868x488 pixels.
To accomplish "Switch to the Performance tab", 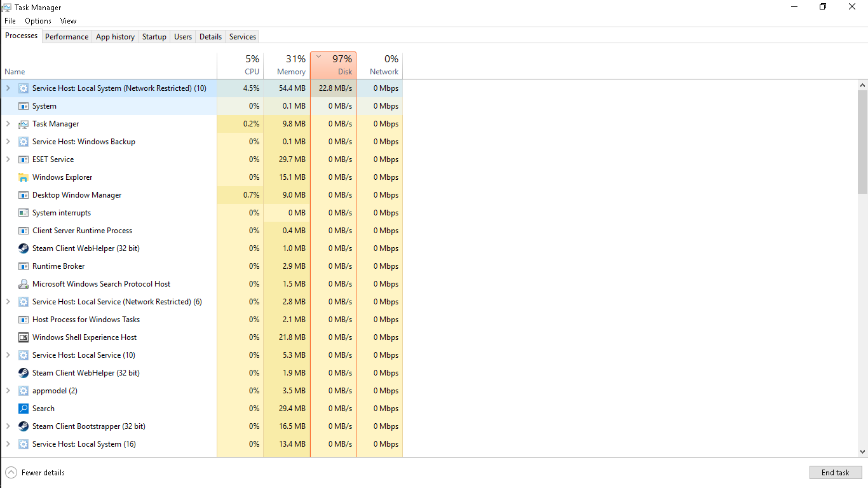I will click(x=67, y=37).
